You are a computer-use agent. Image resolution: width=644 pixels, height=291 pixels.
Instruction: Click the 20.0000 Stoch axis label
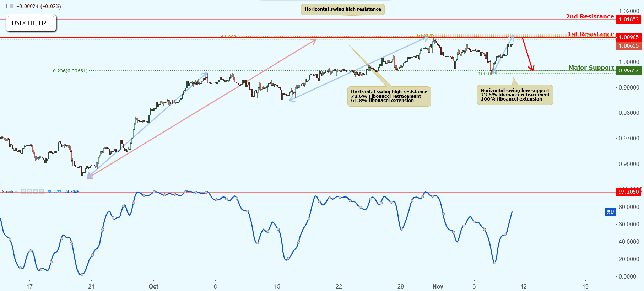(x=629, y=259)
